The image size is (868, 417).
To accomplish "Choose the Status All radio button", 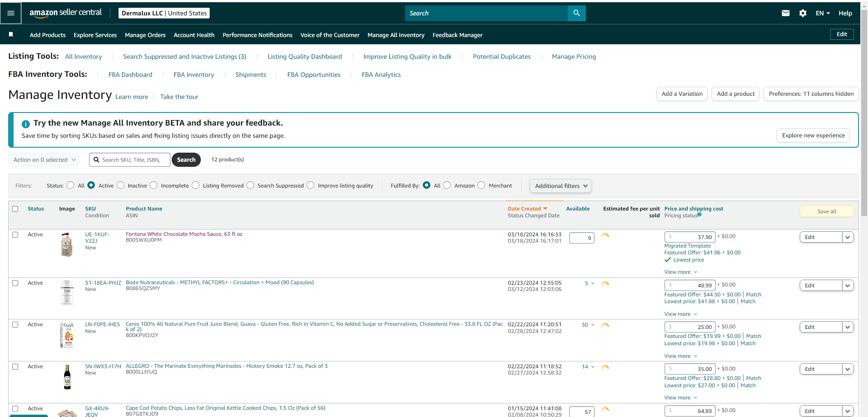I will click(x=70, y=185).
